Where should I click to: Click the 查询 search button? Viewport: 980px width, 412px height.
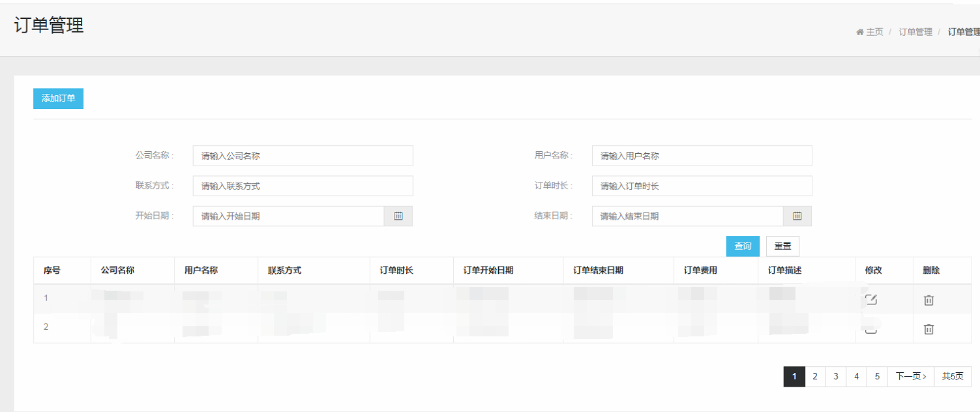[743, 246]
